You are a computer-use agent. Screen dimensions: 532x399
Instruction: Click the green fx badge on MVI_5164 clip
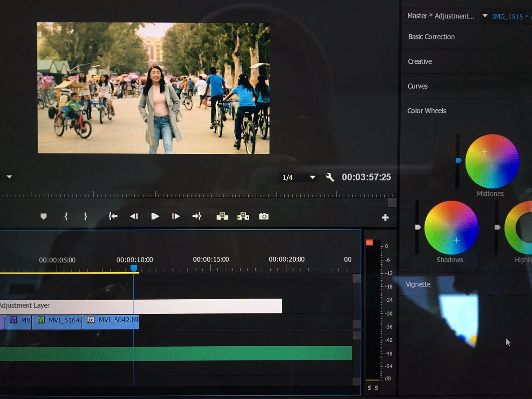41,320
